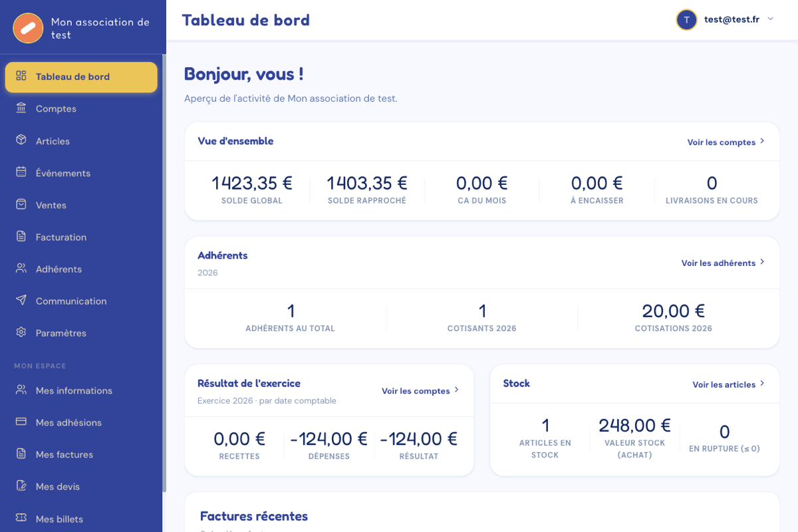Click the Bonjour, vous ! greeting
This screenshot has width=798, height=532.
click(244, 74)
